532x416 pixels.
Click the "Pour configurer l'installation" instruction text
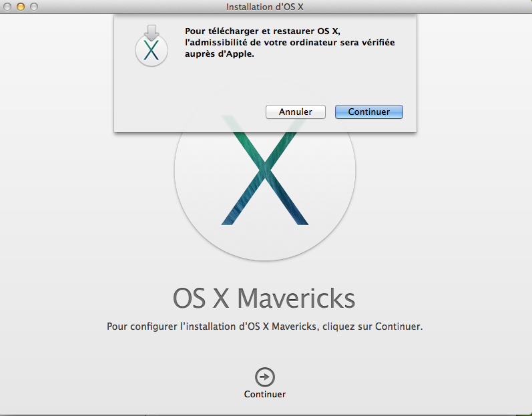pyautogui.click(x=264, y=327)
